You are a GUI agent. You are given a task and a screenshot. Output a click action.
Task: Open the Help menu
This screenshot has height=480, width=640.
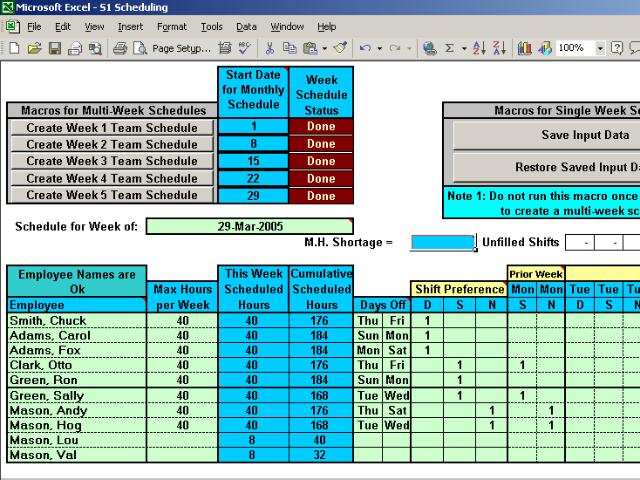[x=327, y=27]
